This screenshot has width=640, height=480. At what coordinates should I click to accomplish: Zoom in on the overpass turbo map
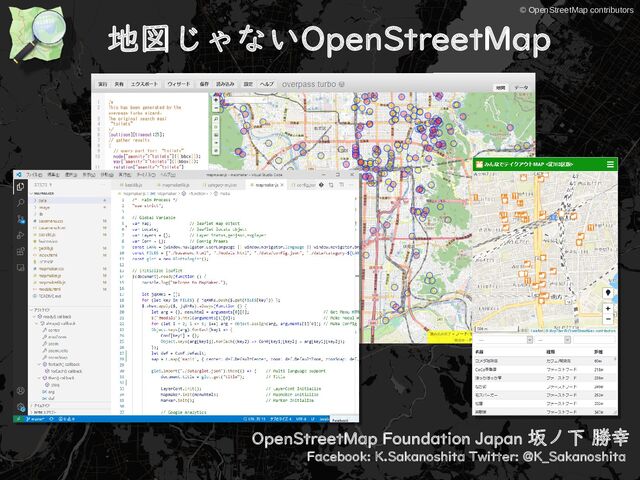(216, 100)
